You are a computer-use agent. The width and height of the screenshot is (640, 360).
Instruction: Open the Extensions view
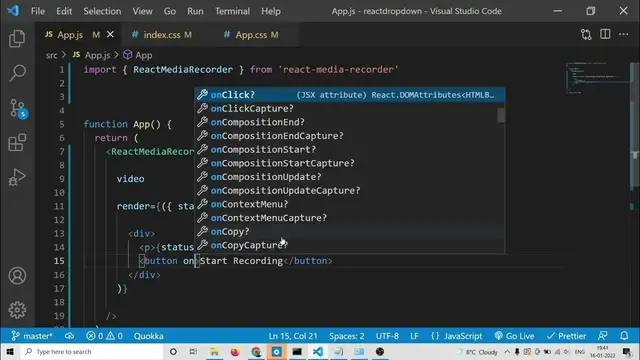17,142
